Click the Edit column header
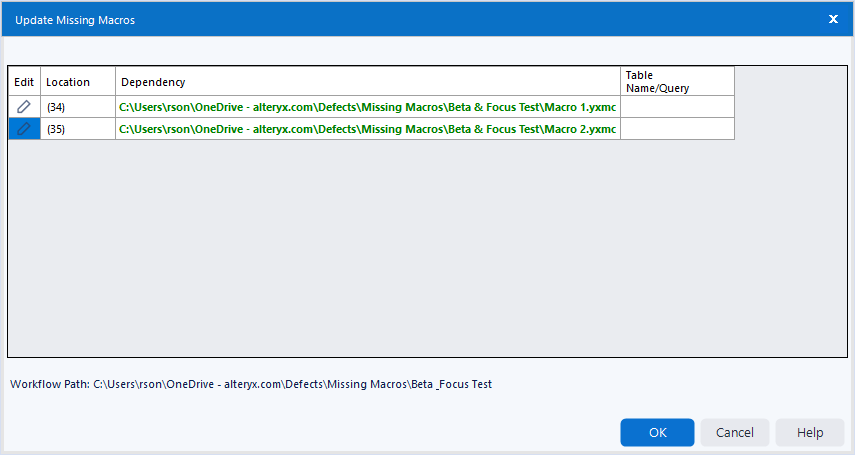 24,82
